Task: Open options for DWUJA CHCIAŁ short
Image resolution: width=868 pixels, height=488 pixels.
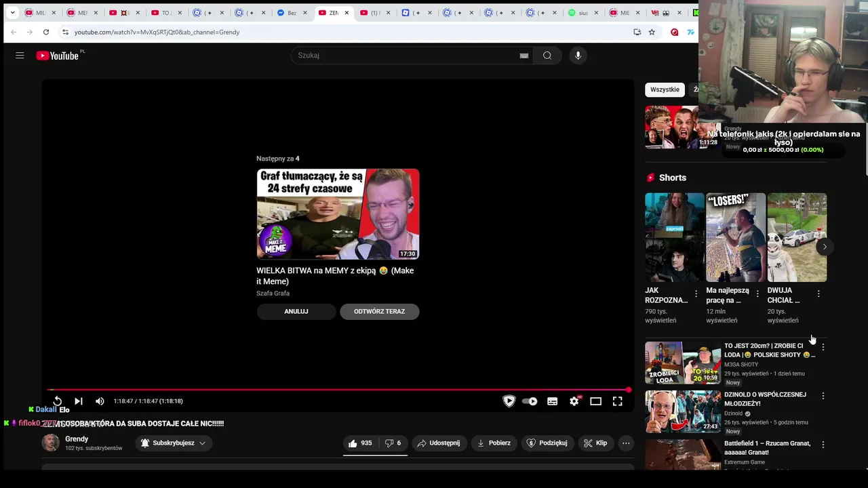Action: click(x=818, y=294)
